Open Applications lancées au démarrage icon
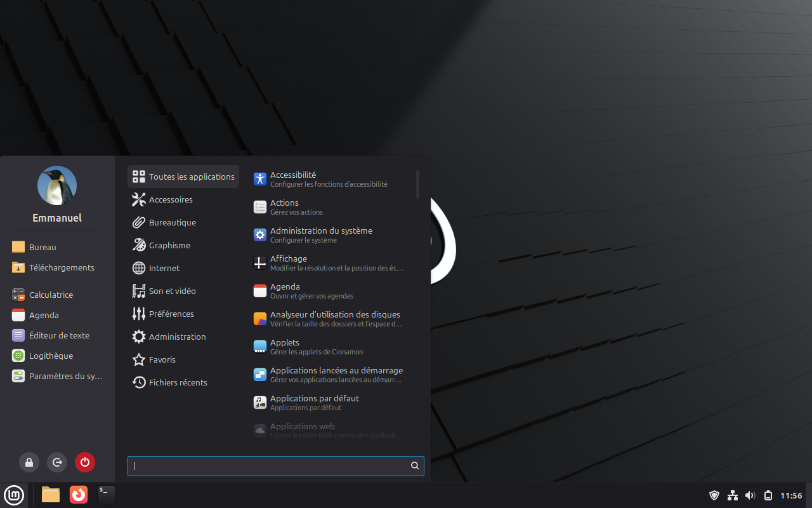 [x=260, y=375]
